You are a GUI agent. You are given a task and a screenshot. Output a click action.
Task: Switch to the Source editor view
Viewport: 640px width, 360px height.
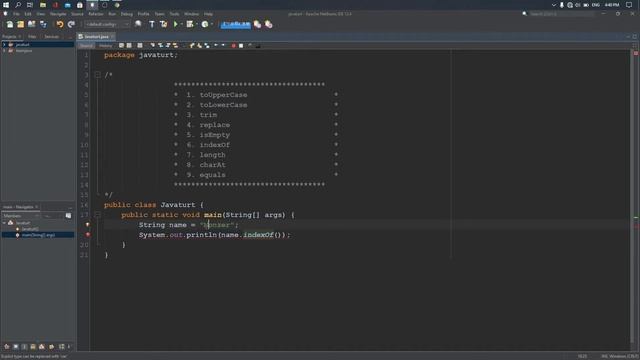(x=86, y=46)
